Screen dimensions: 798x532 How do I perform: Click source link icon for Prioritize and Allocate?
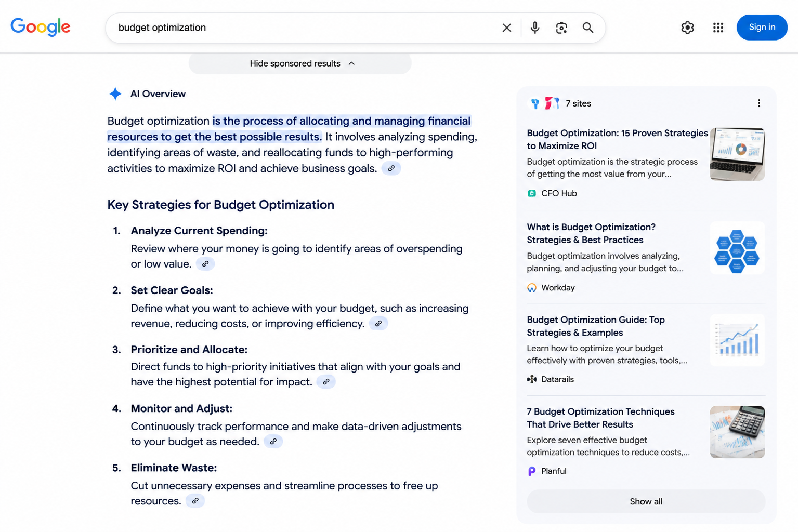tap(326, 382)
